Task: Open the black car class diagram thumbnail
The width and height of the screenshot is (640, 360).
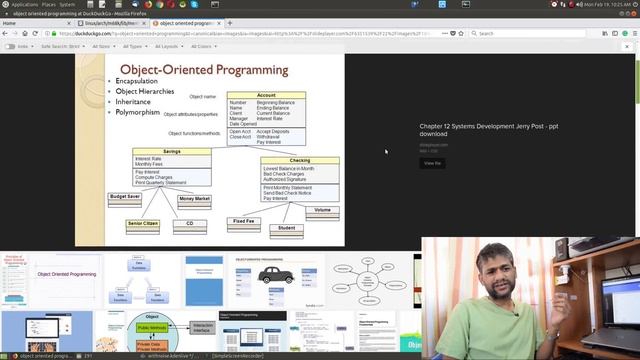Action: (x=277, y=281)
